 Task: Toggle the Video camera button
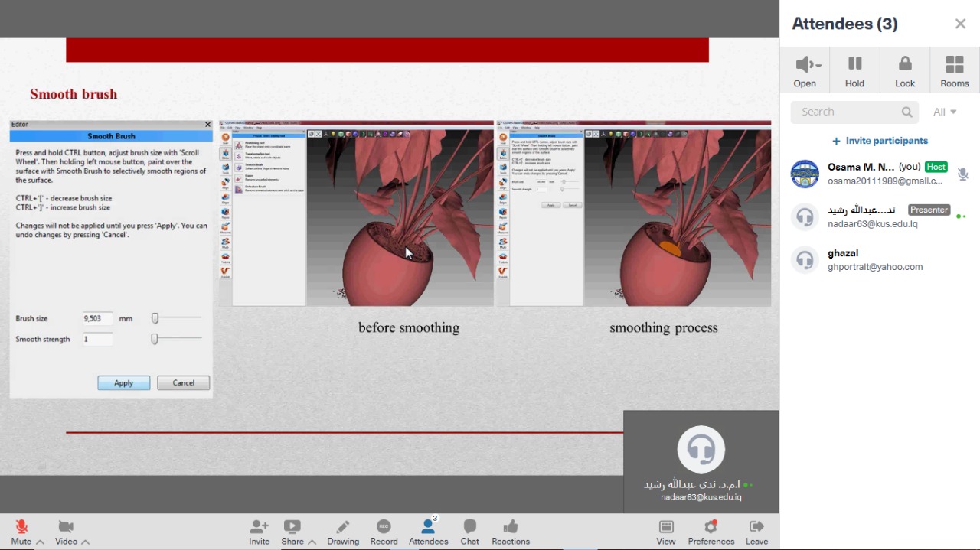point(66,527)
